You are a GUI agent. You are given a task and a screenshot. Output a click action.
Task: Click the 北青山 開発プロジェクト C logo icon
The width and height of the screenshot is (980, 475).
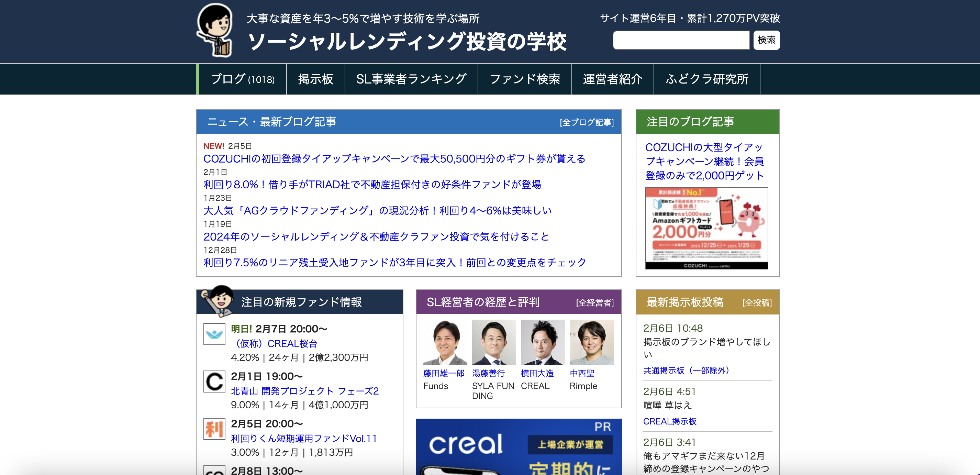(214, 382)
